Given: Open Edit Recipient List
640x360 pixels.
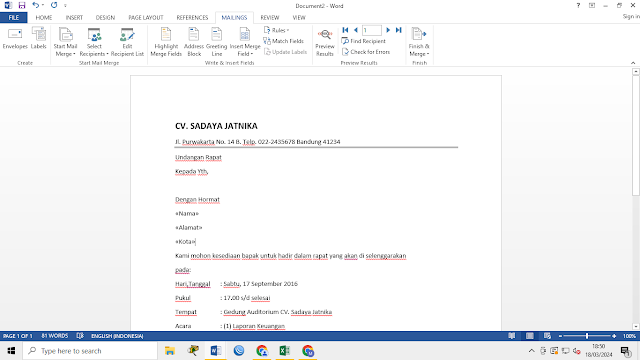Looking at the screenshot, I should [x=127, y=42].
